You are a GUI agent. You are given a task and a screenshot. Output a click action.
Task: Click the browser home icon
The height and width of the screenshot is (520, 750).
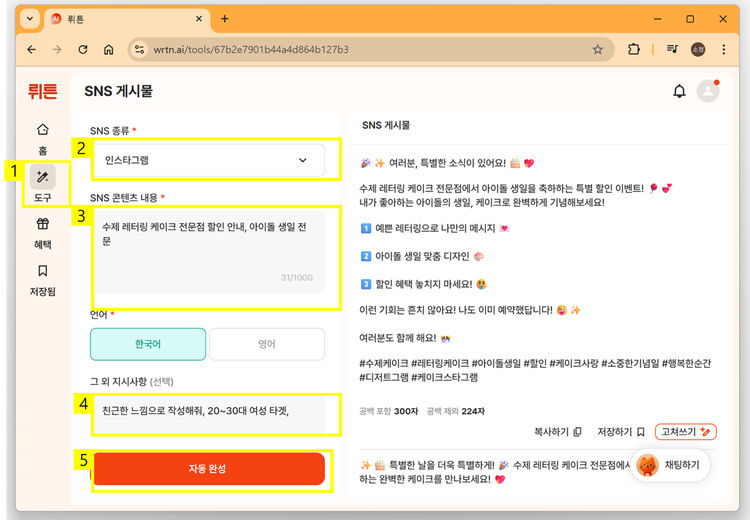(x=109, y=49)
